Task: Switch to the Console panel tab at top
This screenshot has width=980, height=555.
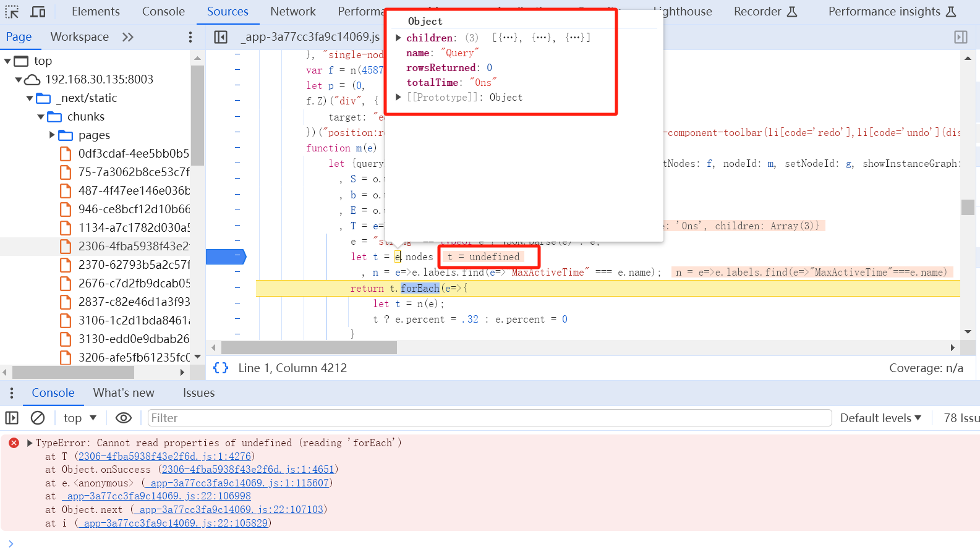Action: coord(163,12)
